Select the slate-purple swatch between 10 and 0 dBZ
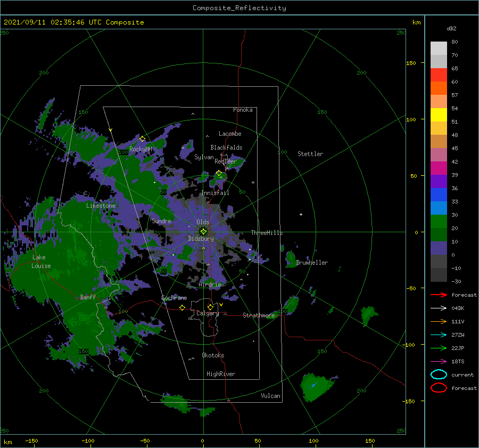Image resolution: width=479 pixels, height=448 pixels. [x=439, y=248]
